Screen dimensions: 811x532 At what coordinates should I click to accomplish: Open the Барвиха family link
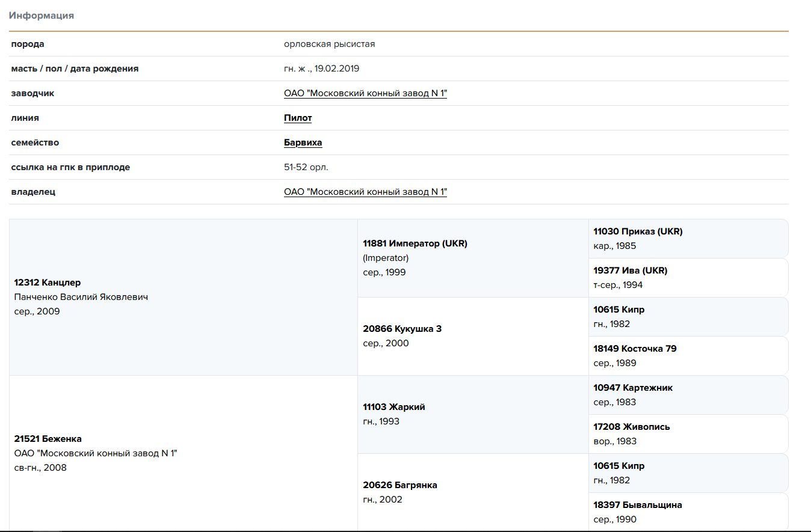(303, 142)
